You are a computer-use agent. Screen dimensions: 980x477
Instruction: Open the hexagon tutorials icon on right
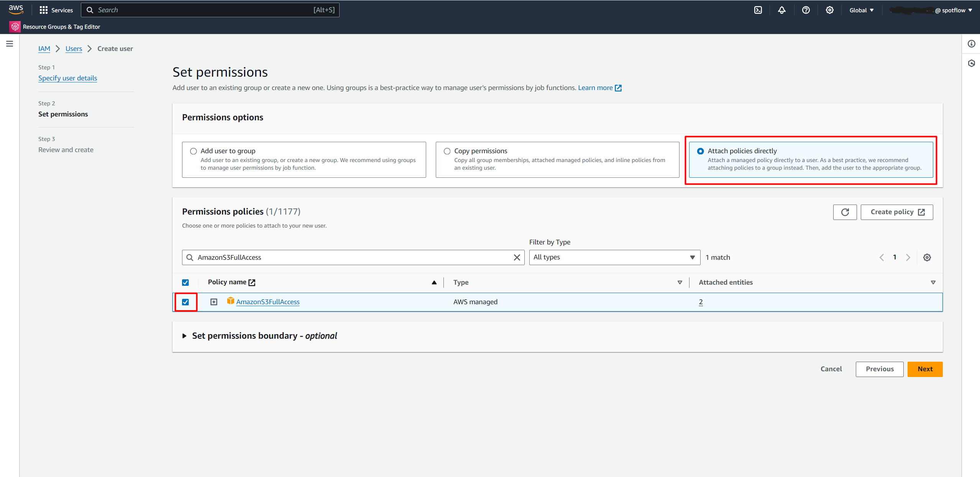point(971,63)
